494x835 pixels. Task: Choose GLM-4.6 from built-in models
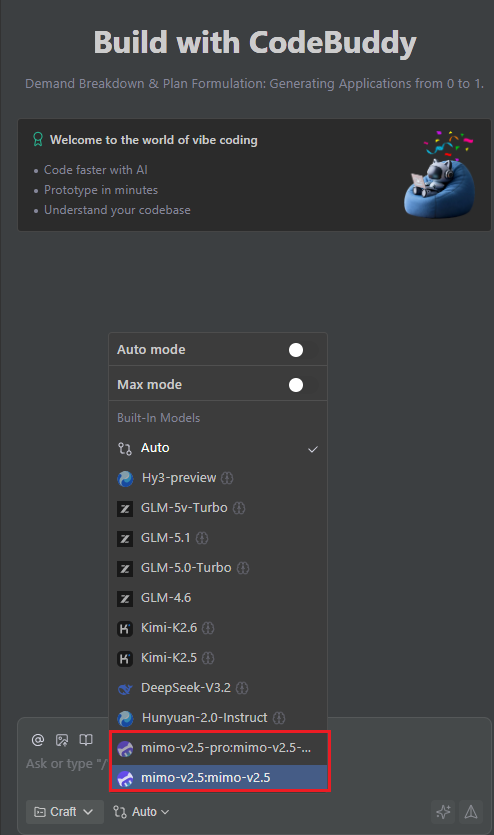click(x=218, y=597)
